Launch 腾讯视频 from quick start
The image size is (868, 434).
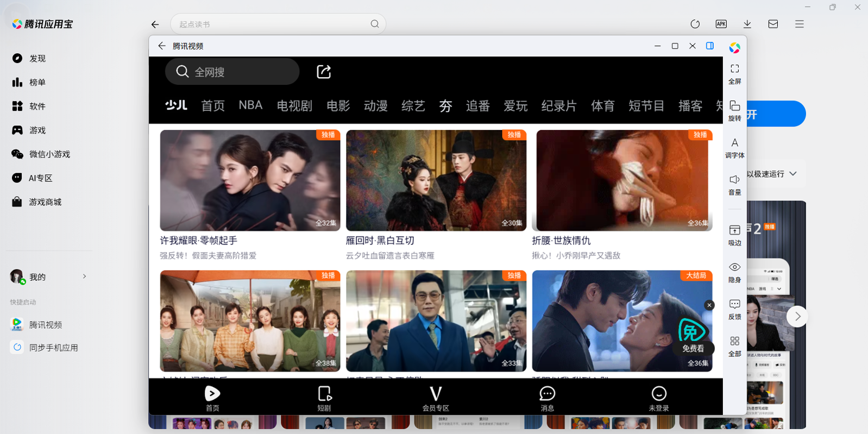(x=46, y=325)
